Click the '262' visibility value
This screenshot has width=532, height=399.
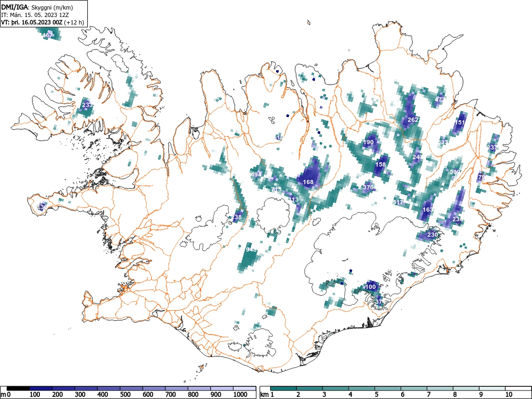413,120
